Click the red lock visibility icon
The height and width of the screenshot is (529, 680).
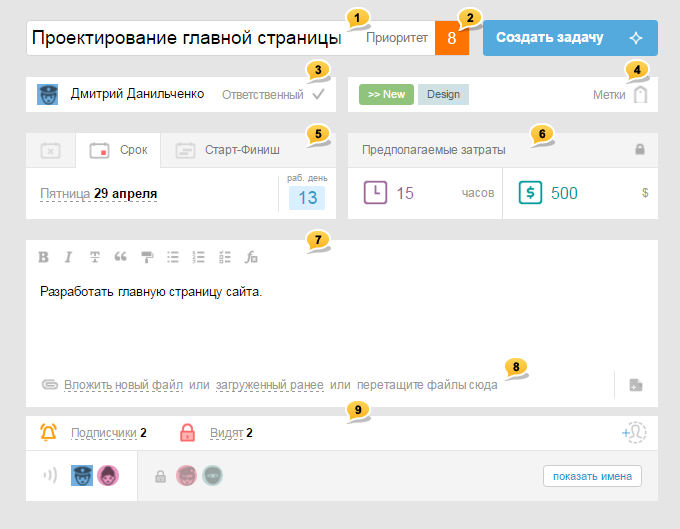tap(187, 432)
